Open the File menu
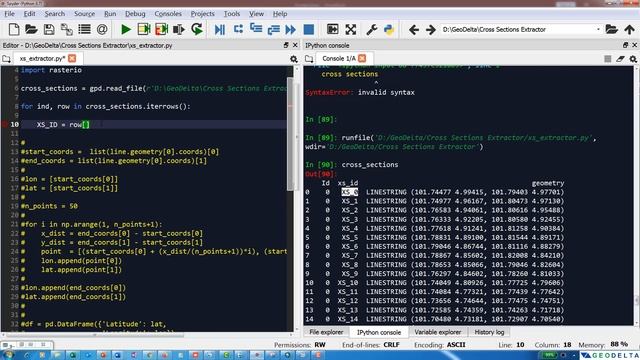 tap(9, 14)
